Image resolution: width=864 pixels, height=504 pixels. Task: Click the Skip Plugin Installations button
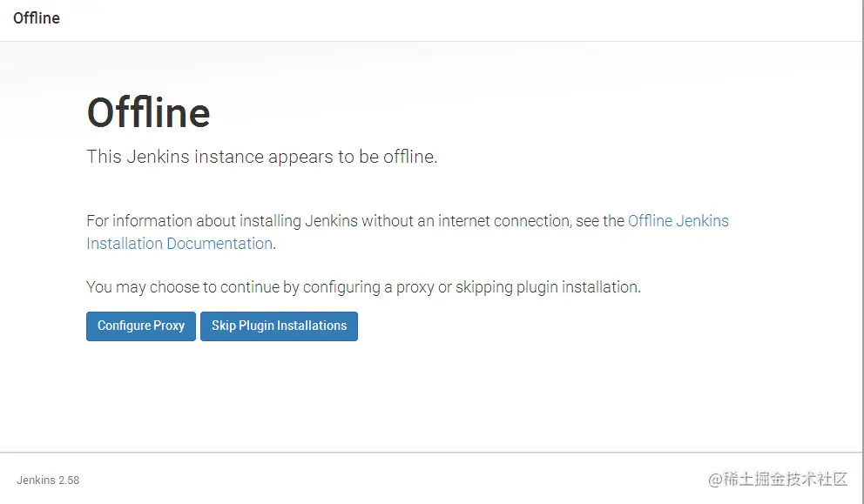click(x=279, y=326)
